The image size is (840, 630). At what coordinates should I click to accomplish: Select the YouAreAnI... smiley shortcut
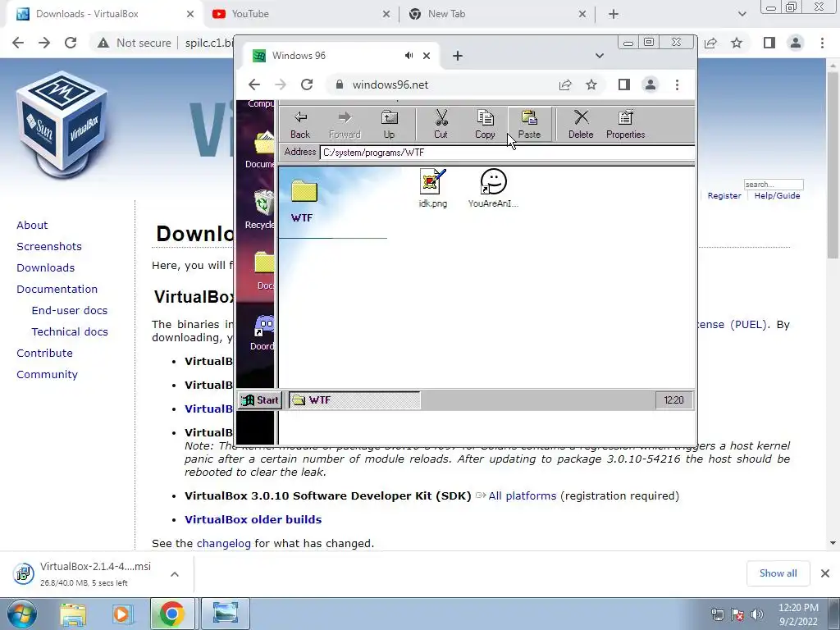pos(493,188)
